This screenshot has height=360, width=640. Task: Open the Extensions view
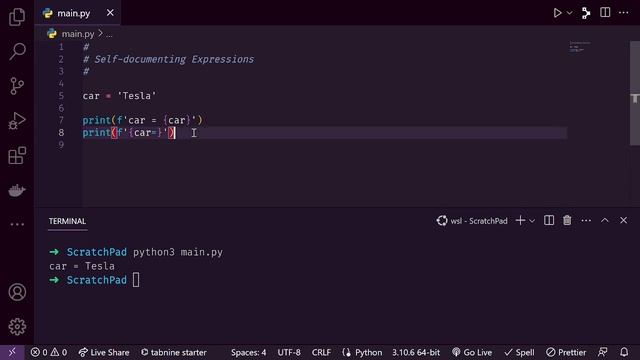point(17,156)
